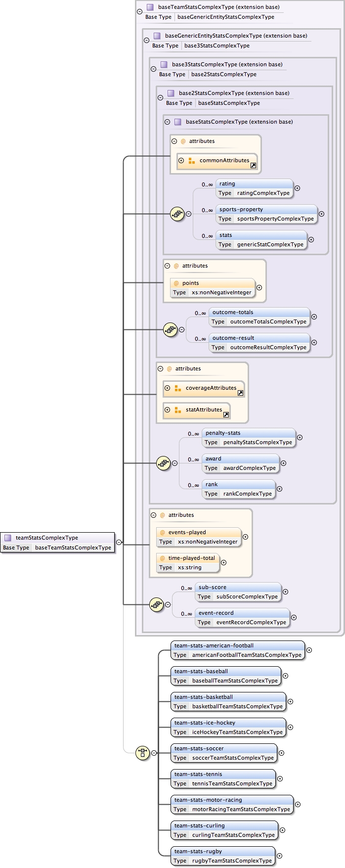This screenshot has width=345, height=868.
Task: Collapse the base3StatsComplexType extension box
Action: [153, 69]
